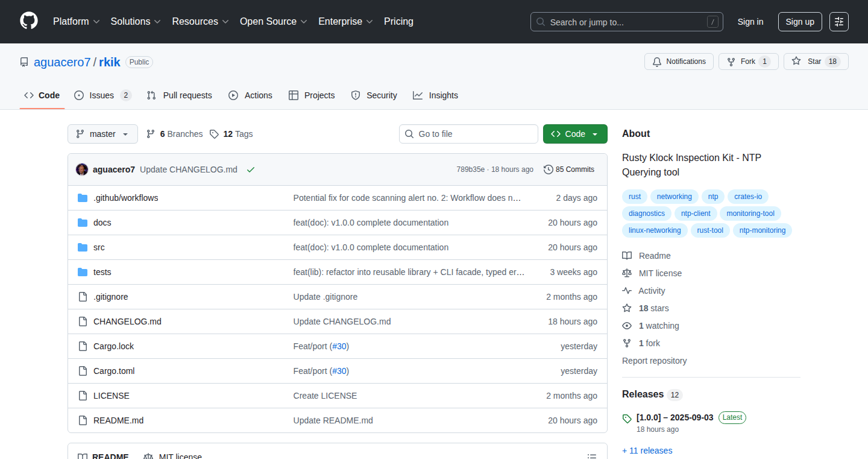This screenshot has width=868, height=459.
Task: Open commit hash 789b35e
Action: [471, 169]
